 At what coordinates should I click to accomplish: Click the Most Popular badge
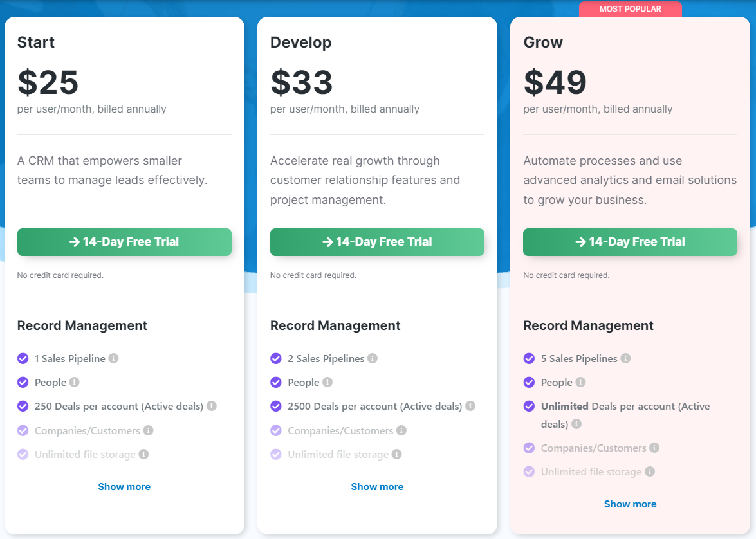[x=630, y=9]
